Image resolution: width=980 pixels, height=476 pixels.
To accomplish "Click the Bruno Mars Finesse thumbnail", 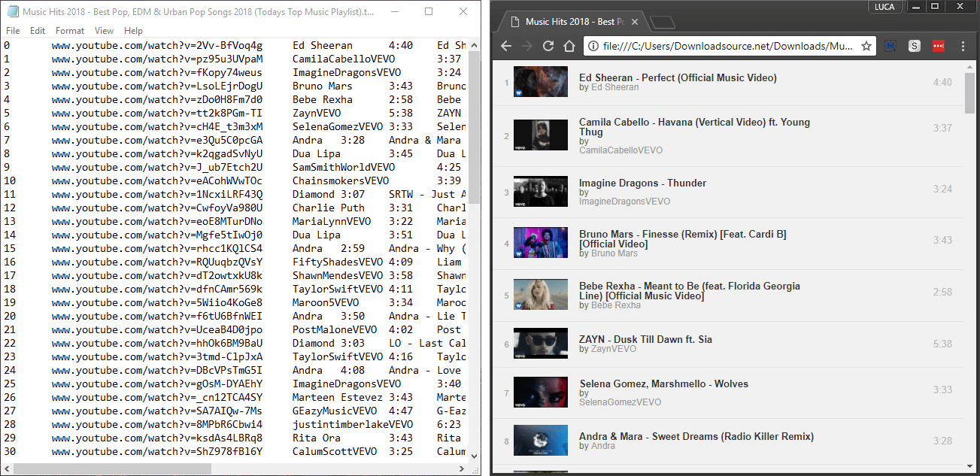I will point(540,242).
